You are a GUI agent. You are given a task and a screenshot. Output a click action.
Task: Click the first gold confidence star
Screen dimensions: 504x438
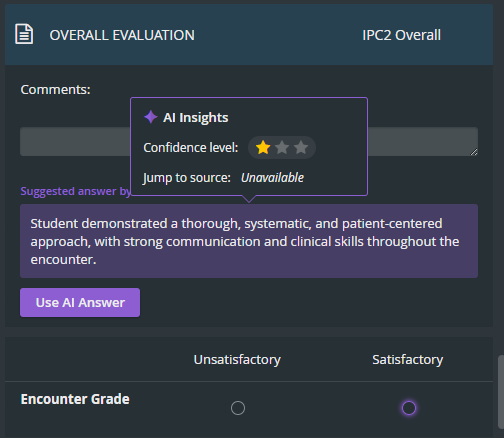263,147
